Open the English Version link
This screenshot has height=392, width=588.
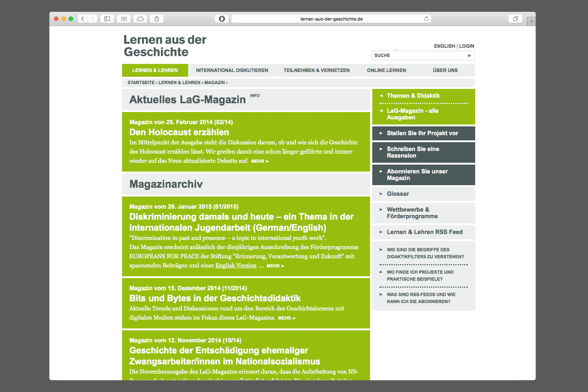coord(236,266)
